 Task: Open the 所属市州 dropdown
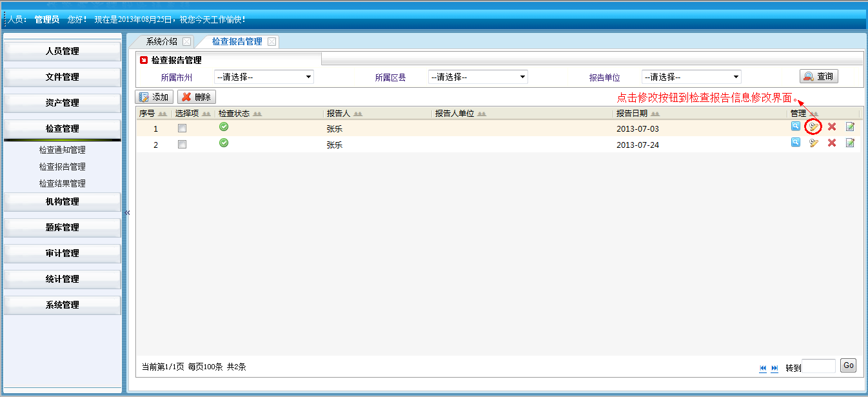[264, 77]
